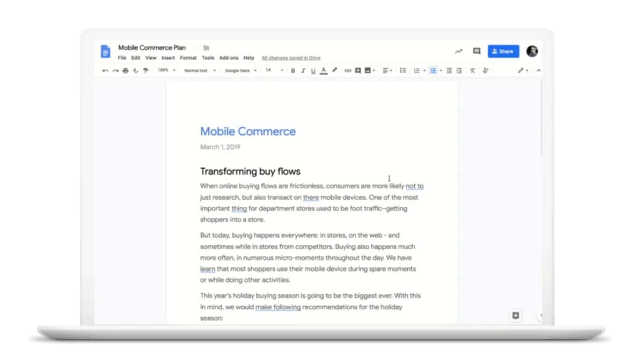Open the insert image dropdown

(x=370, y=70)
